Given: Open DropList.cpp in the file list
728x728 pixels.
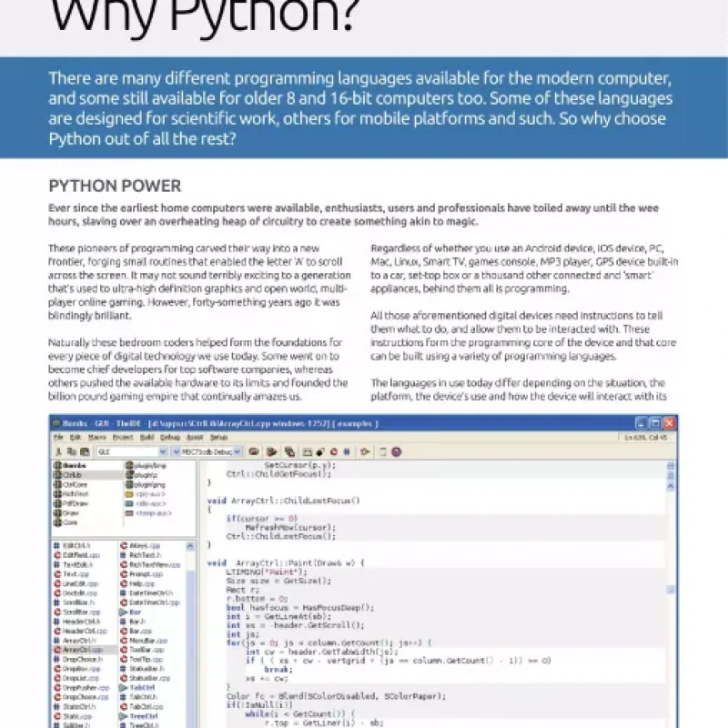Looking at the screenshot, I should [x=76, y=678].
